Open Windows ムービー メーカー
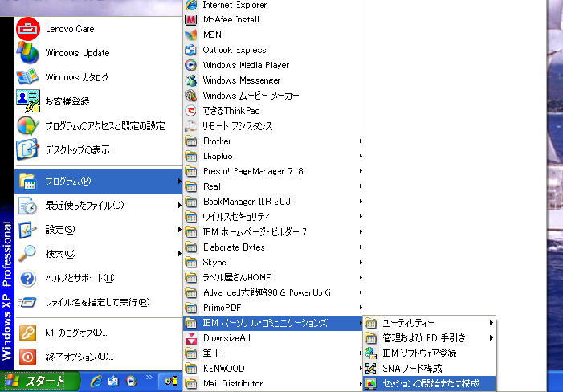This screenshot has width=563, height=392. [x=274, y=96]
